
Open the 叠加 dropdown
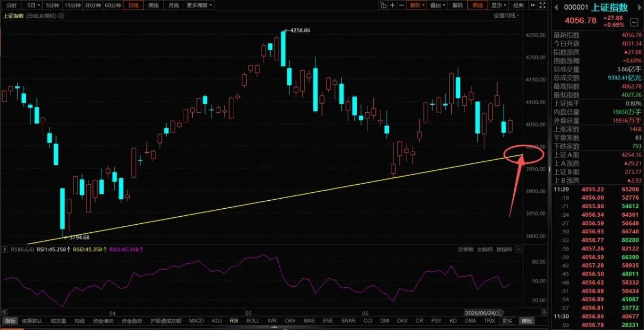click(438, 5)
